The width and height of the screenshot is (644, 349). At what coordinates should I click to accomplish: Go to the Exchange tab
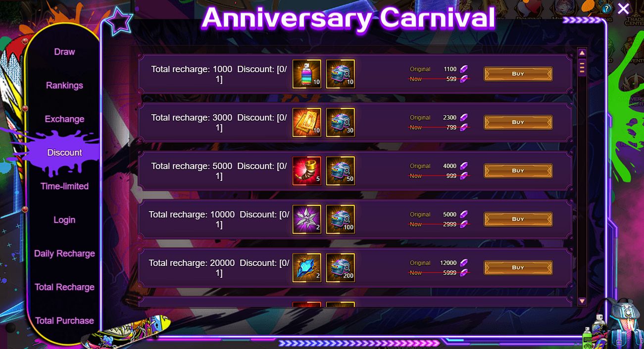point(64,119)
